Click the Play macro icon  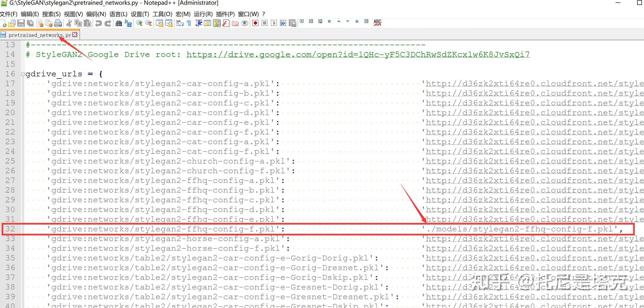(274, 23)
